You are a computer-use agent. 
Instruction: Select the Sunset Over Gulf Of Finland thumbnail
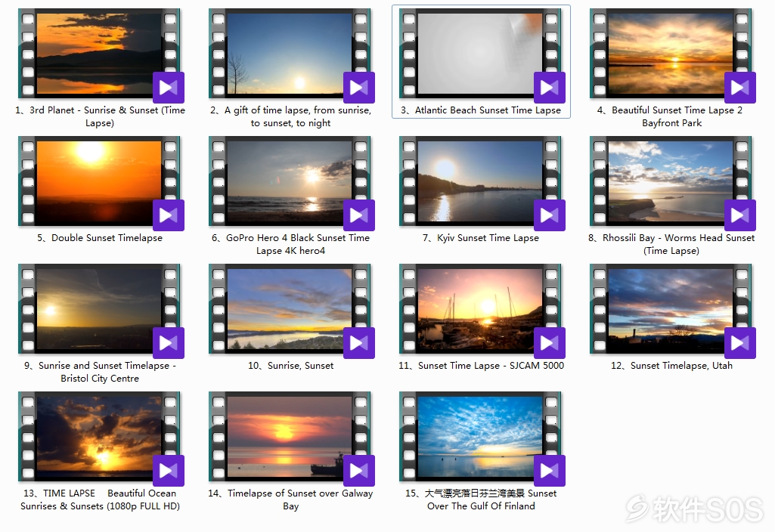pos(480,437)
